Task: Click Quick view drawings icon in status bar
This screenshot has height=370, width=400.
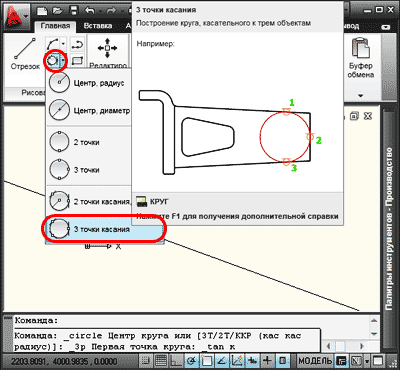Action: click(356, 361)
